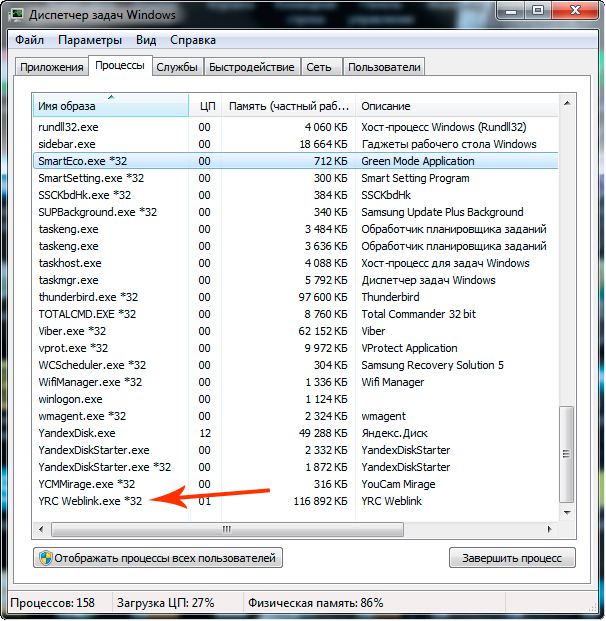Click vertical scrollbar down arrow
This screenshot has height=621, width=606.
[567, 512]
